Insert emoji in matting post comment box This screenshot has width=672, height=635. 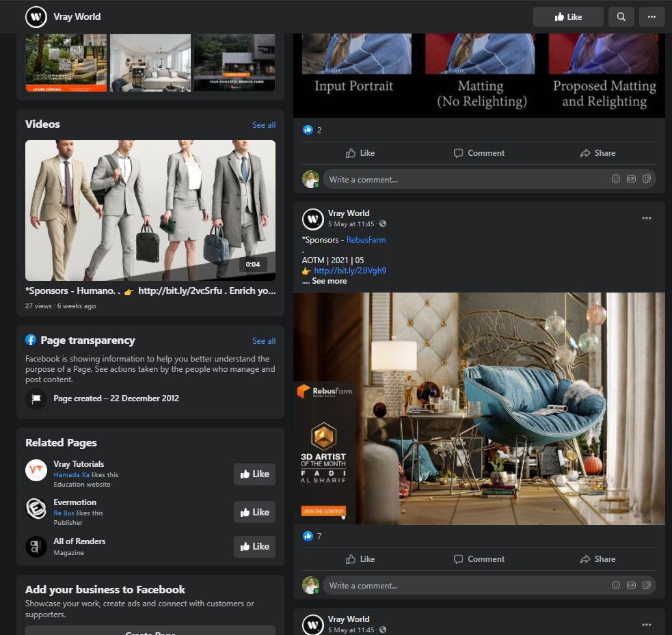[x=615, y=179]
